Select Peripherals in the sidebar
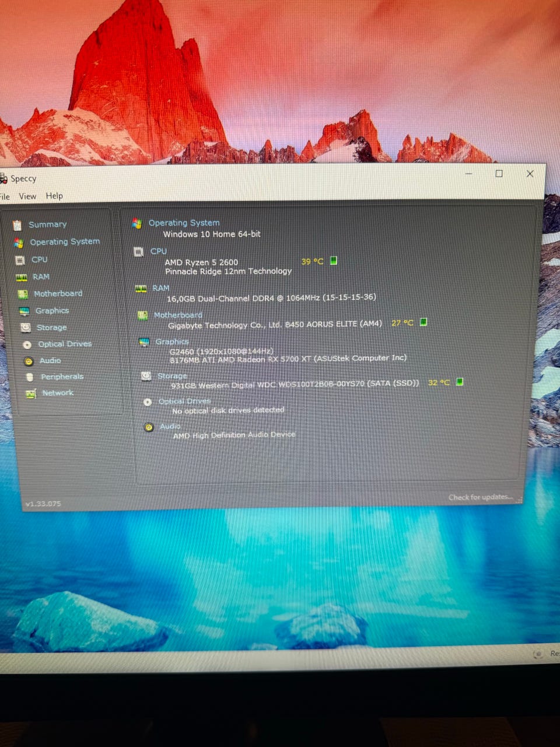This screenshot has width=560, height=747. pyautogui.click(x=62, y=376)
